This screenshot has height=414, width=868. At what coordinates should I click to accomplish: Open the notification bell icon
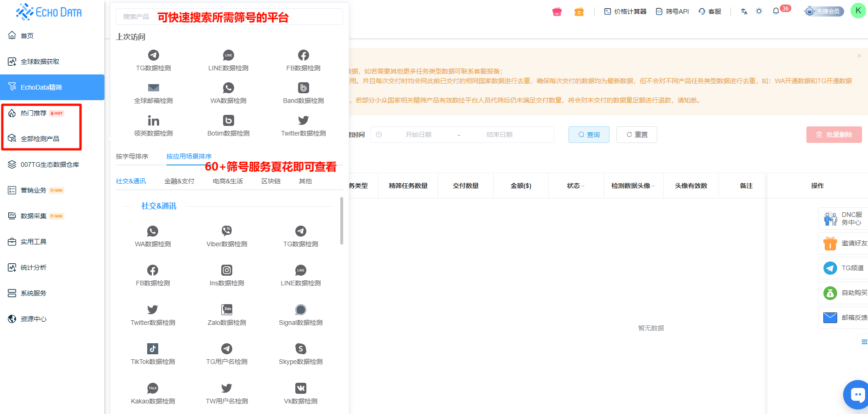pyautogui.click(x=776, y=11)
